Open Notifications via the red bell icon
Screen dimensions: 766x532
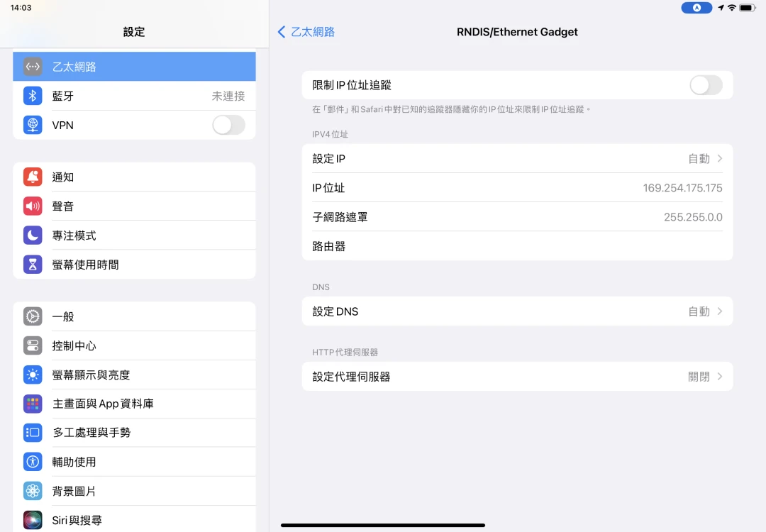point(33,177)
